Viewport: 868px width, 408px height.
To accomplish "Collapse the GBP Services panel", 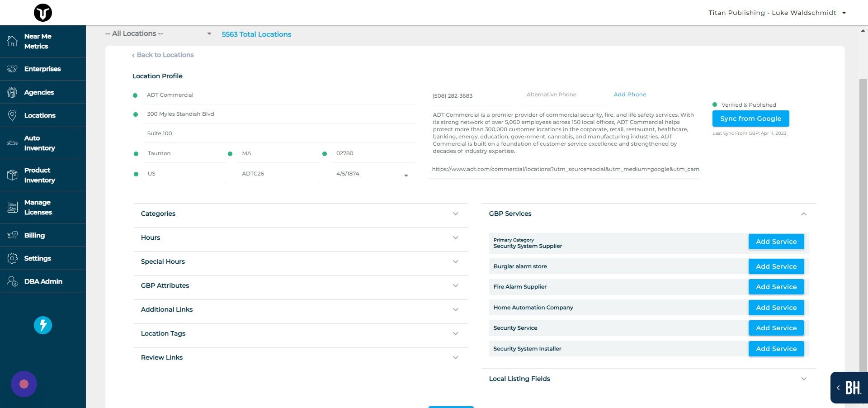I will pyautogui.click(x=804, y=213).
